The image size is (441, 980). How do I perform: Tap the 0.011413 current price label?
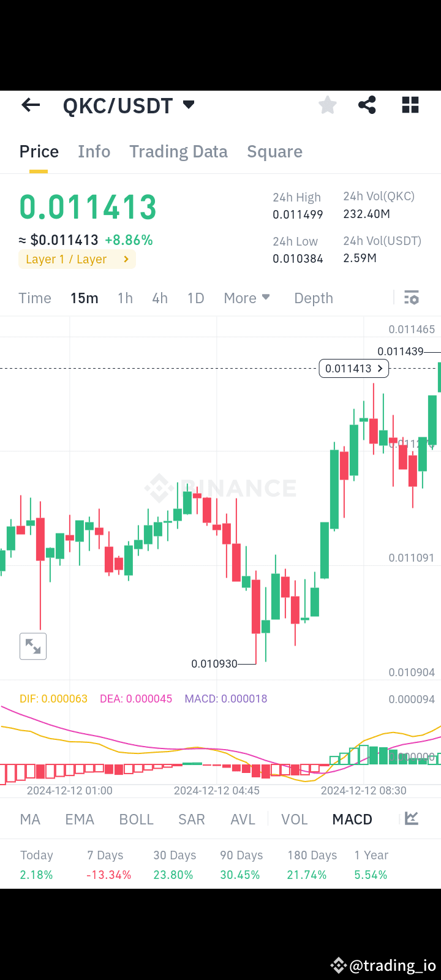point(353,368)
